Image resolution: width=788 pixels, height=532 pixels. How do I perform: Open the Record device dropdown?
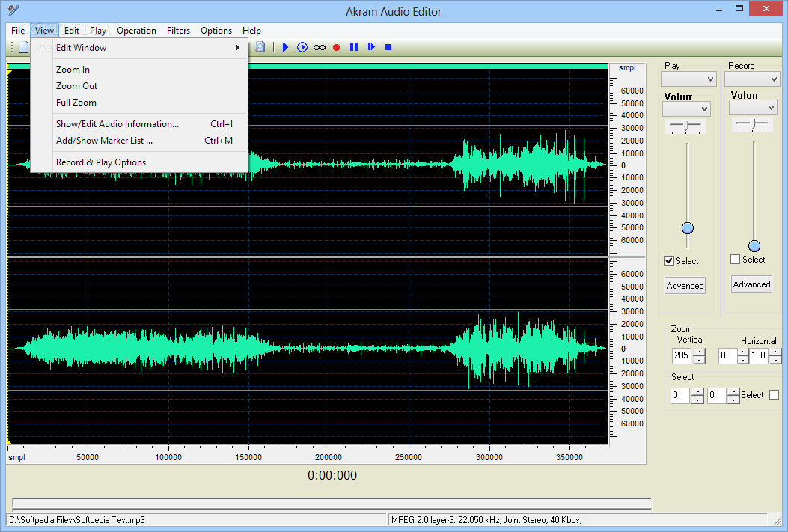[752, 79]
